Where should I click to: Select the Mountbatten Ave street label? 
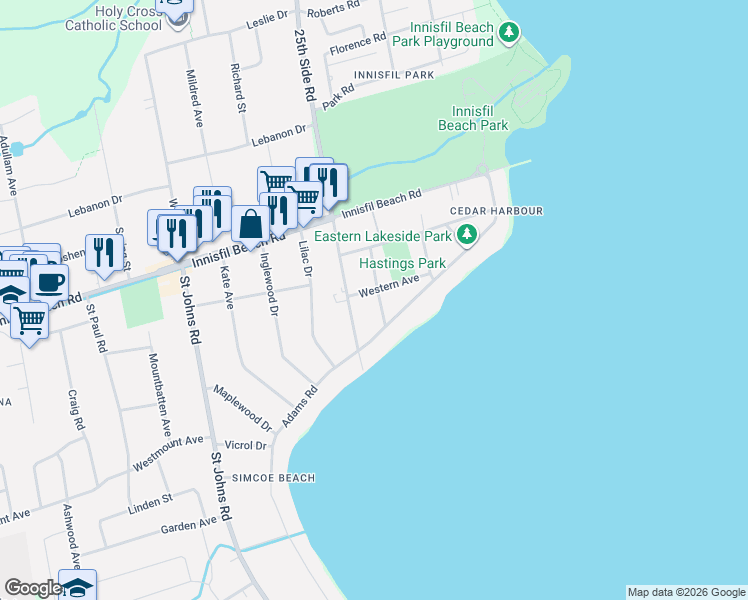point(160,394)
